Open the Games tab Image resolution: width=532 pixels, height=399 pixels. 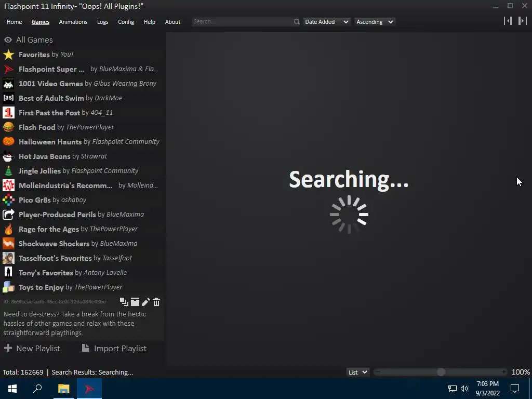pos(41,22)
